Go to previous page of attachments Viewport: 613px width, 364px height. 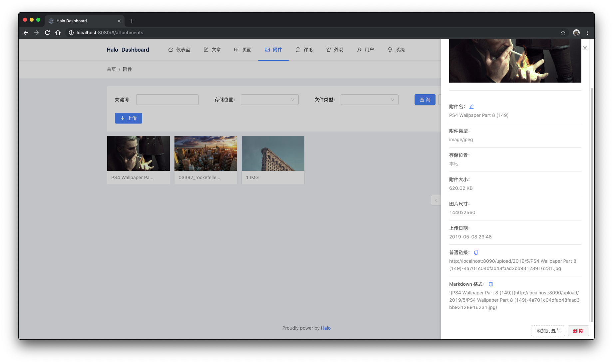pos(436,200)
